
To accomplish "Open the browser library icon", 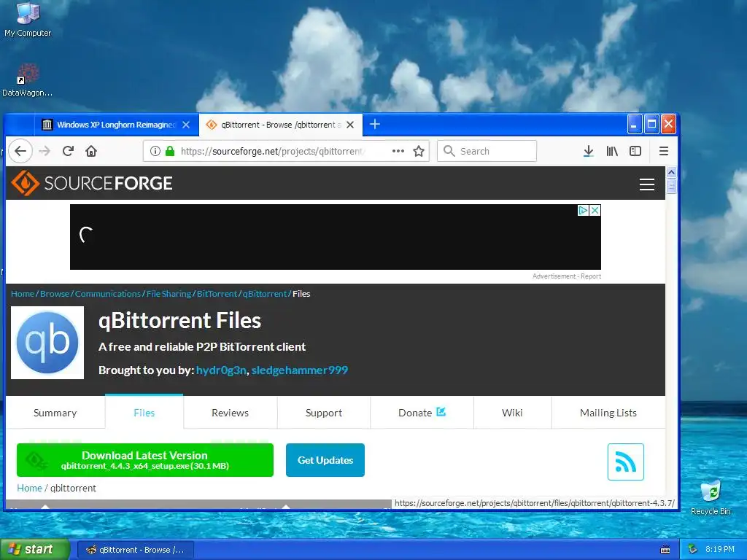I will [x=612, y=151].
